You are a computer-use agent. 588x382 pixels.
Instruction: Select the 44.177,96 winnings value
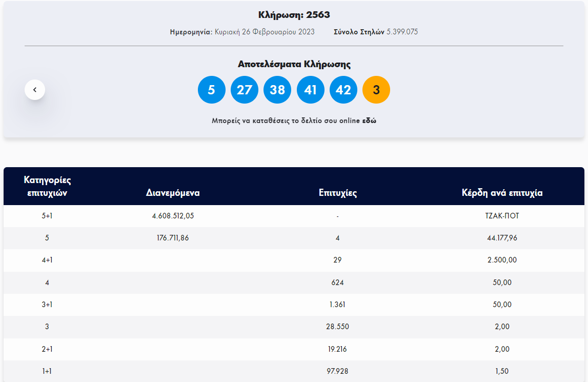[502, 238]
